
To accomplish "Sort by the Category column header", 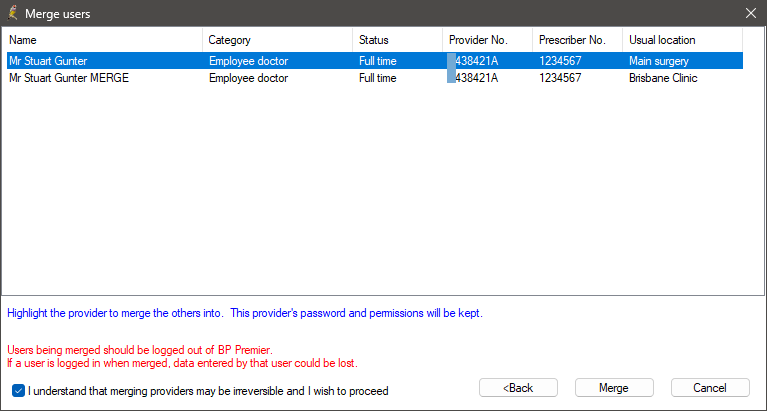I will 277,40.
